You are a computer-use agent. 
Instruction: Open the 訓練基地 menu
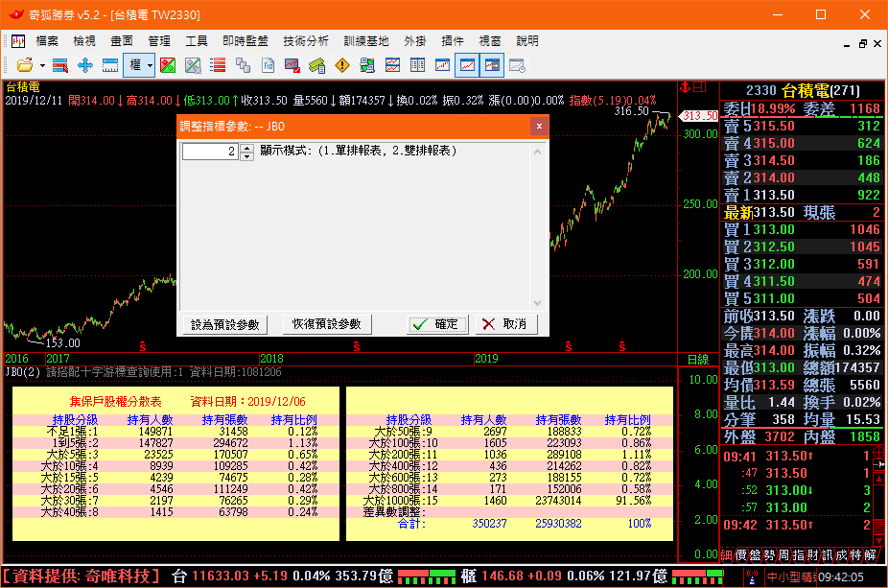point(366,41)
